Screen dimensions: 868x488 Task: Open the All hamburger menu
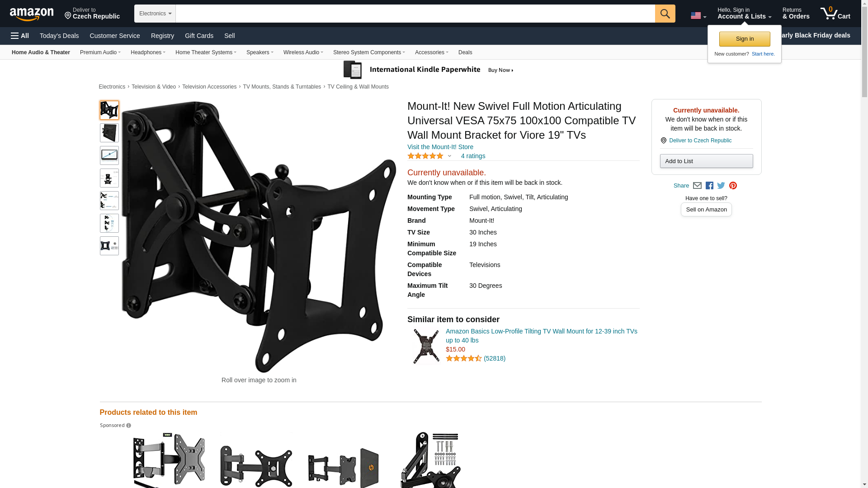click(20, 36)
